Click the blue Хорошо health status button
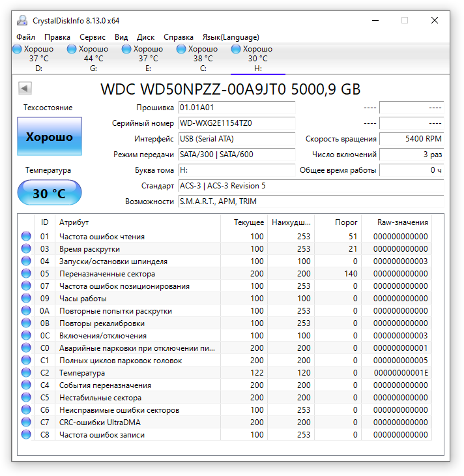Screen dimensions: 464x476 (50, 136)
